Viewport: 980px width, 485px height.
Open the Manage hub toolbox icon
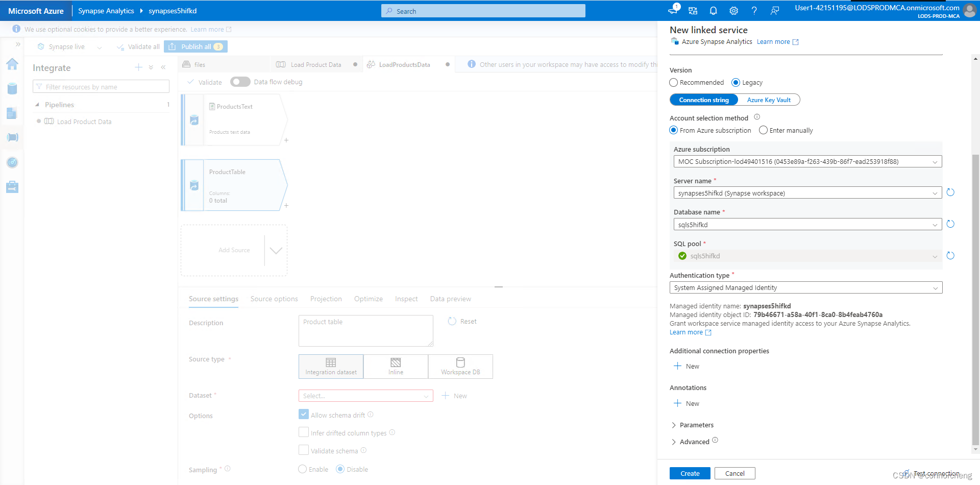click(12, 187)
